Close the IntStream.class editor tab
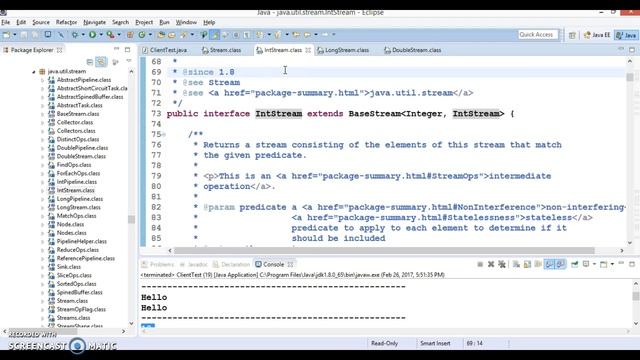 (x=308, y=50)
